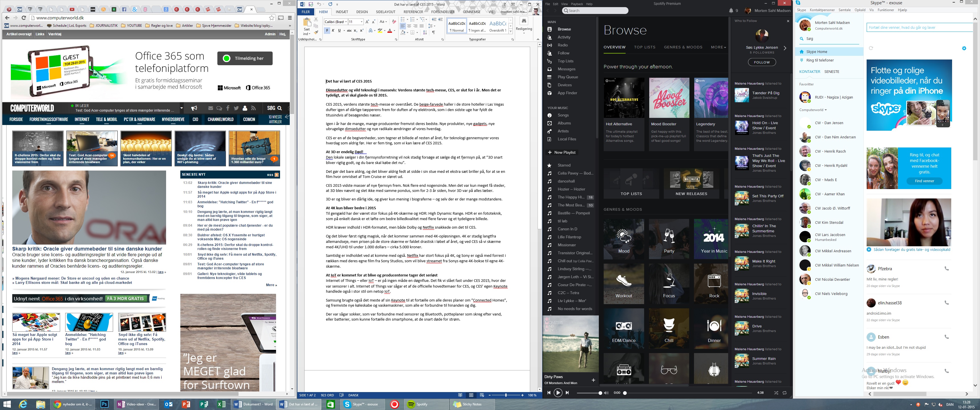
Task: Toggle repeat in Spotify player
Action: 785,393
